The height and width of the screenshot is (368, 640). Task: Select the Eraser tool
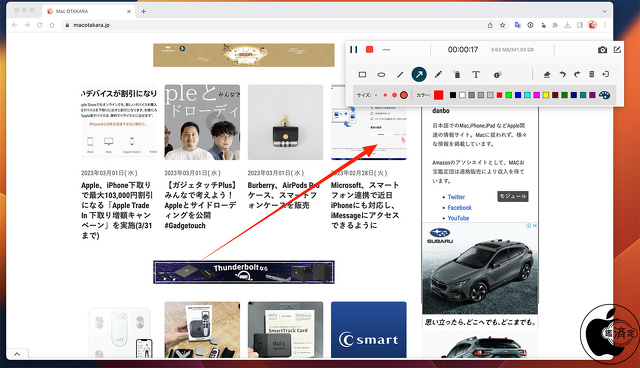tap(547, 75)
